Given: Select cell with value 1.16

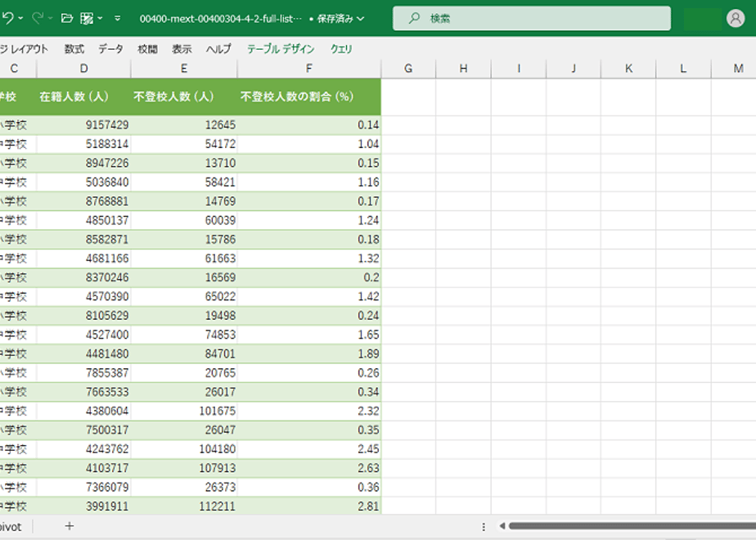Looking at the screenshot, I should (x=309, y=182).
